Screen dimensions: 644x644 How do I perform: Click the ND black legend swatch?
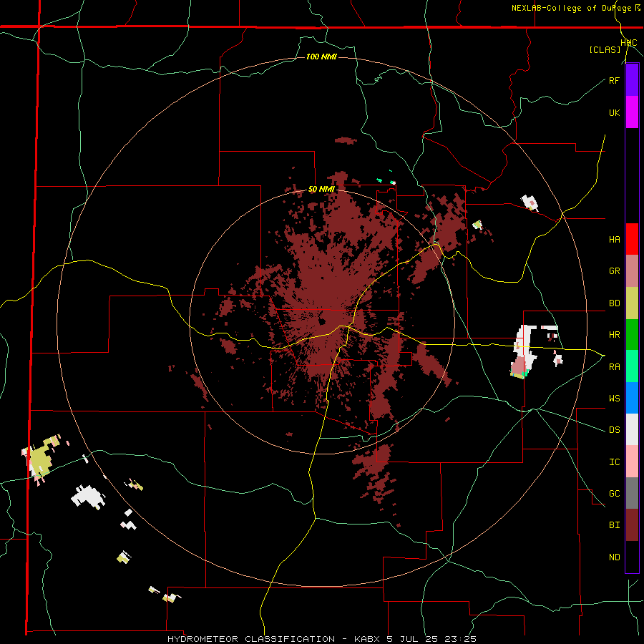pyautogui.click(x=632, y=557)
